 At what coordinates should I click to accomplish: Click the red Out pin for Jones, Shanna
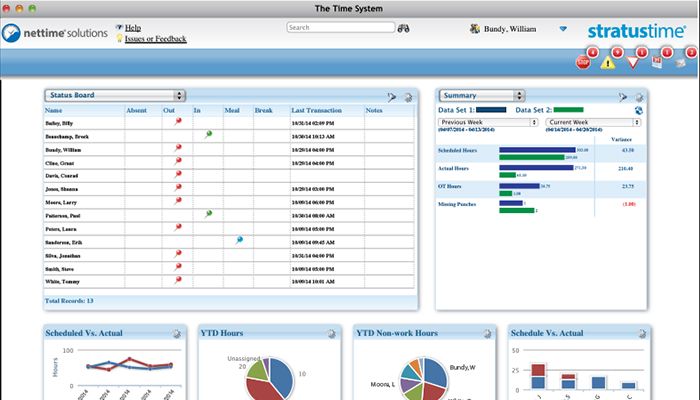pos(178,188)
